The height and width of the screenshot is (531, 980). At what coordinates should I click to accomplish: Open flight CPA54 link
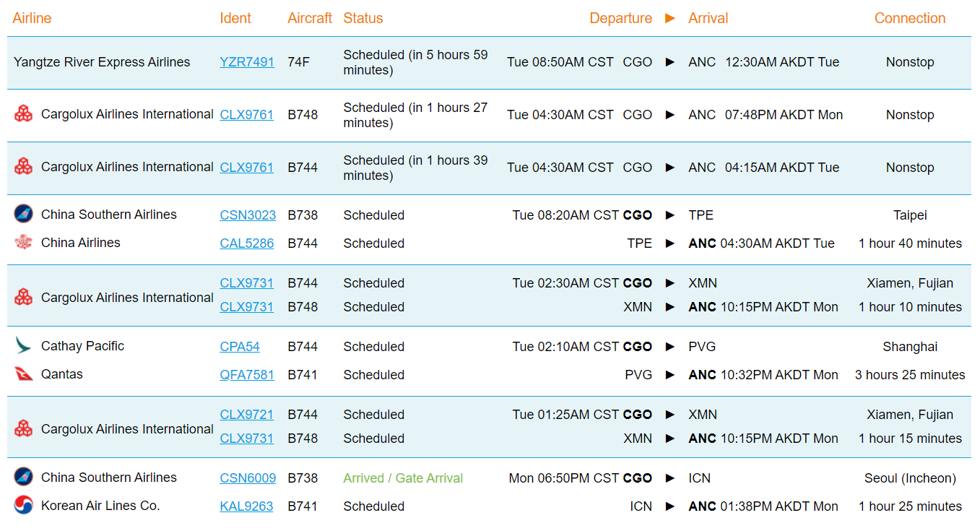pos(240,347)
